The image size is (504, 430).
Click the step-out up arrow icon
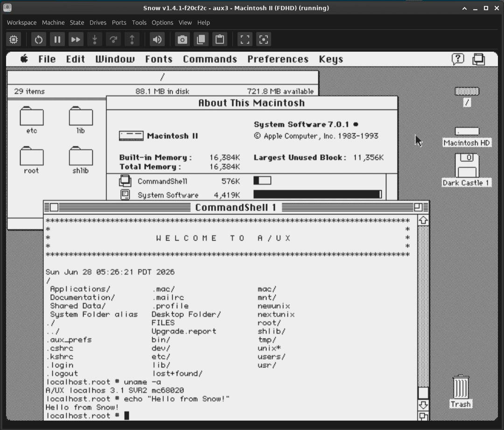tap(132, 40)
